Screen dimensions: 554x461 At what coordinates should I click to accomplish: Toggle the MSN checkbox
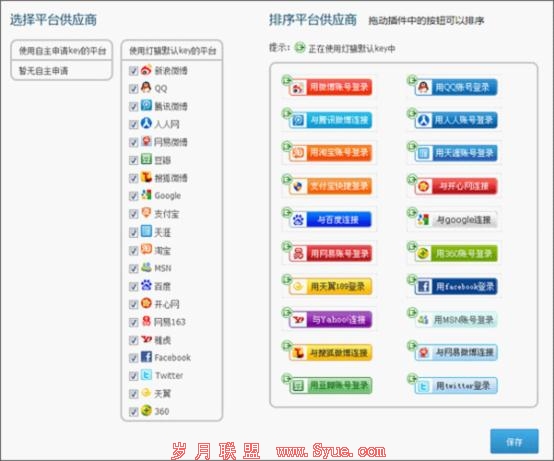[x=133, y=268]
